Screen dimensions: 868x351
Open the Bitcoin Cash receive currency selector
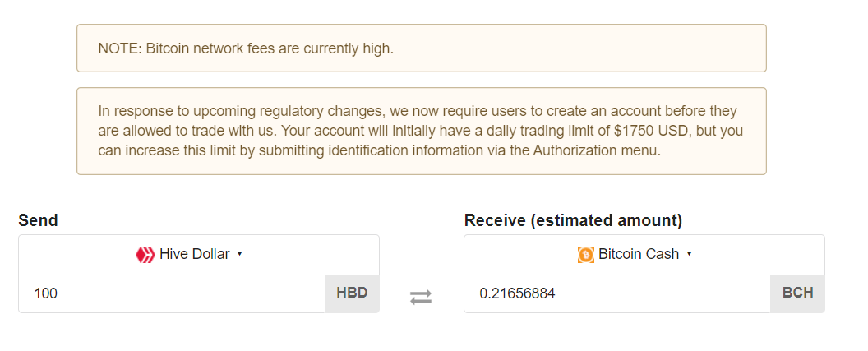pyautogui.click(x=644, y=255)
